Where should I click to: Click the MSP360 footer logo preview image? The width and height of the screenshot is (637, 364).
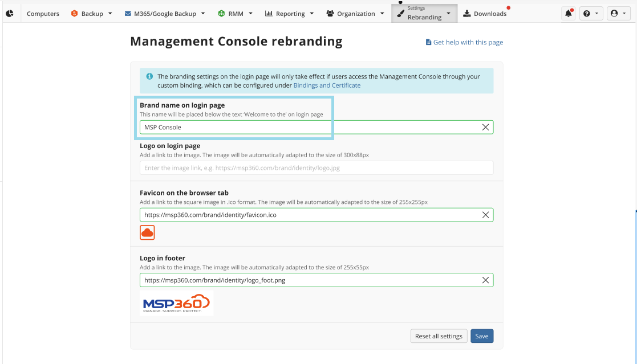click(176, 303)
